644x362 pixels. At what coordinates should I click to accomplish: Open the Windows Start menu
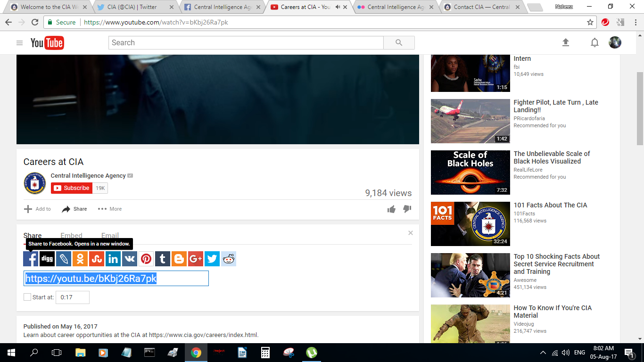(x=11, y=353)
